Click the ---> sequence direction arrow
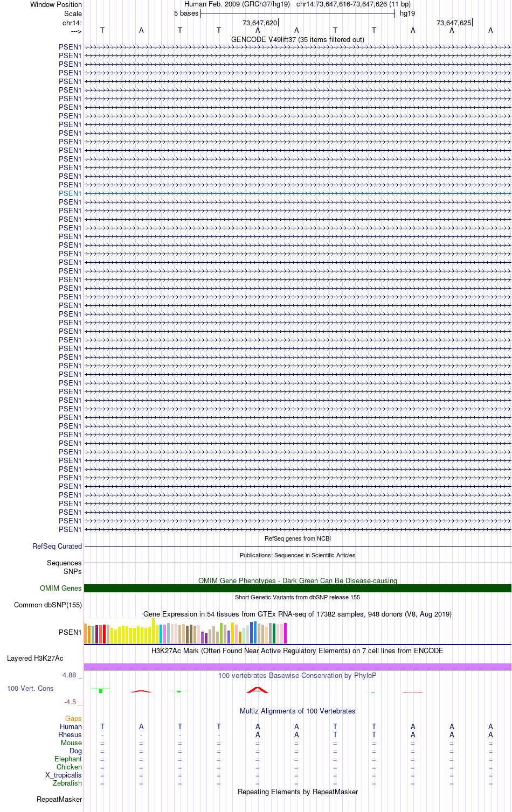This screenshot has height=812, width=512. (76, 31)
